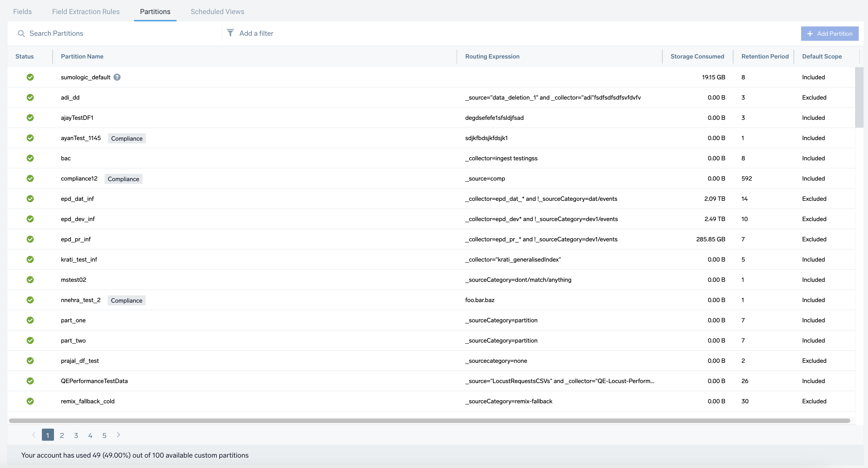Click the Compliance label on nnehra_test_2
The height and width of the screenshot is (468, 868).
(x=126, y=300)
